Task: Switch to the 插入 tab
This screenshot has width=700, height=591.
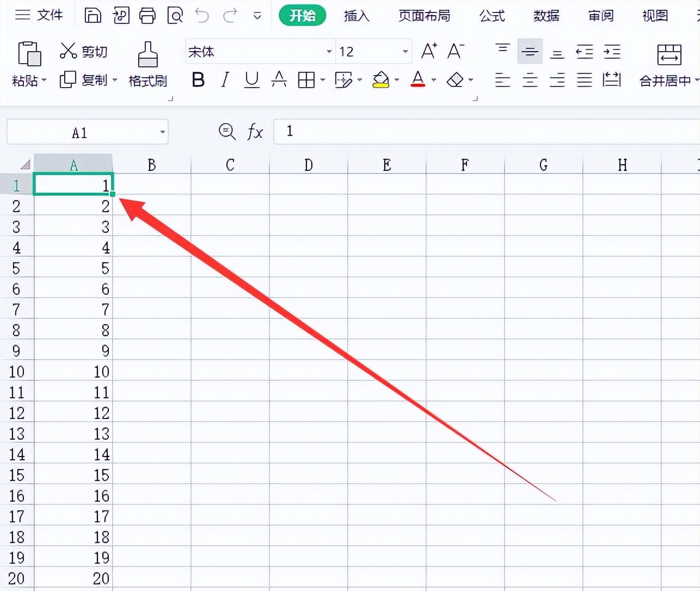Action: pos(357,16)
